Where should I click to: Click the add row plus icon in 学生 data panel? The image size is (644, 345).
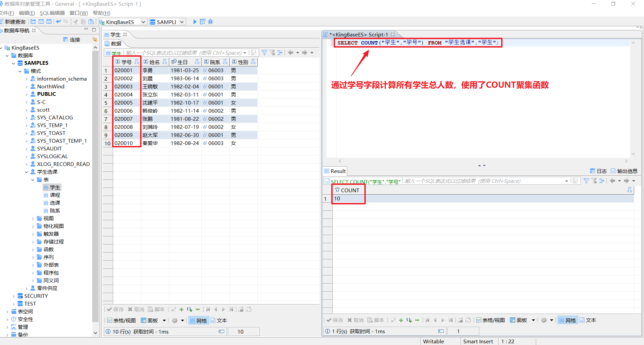click(181, 309)
